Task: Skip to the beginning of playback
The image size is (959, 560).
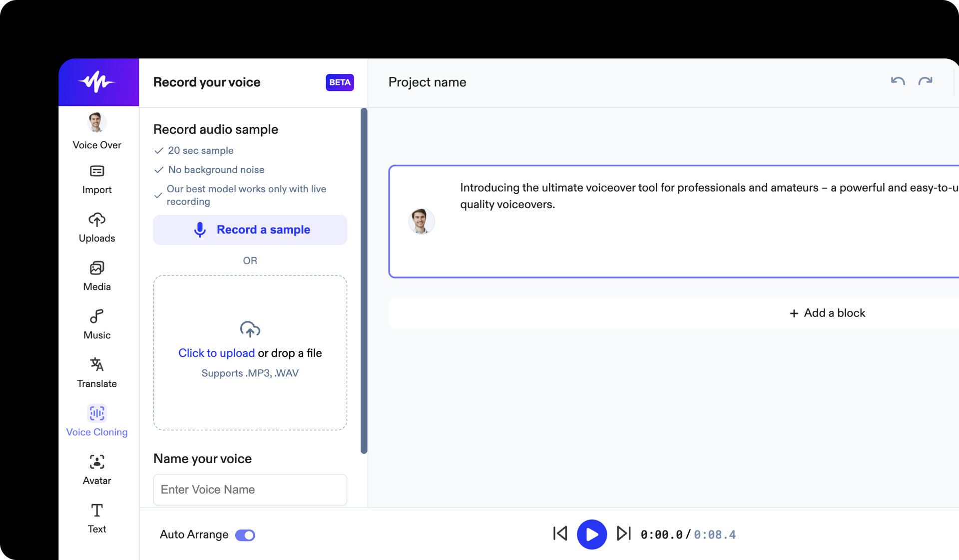Action: 559,534
